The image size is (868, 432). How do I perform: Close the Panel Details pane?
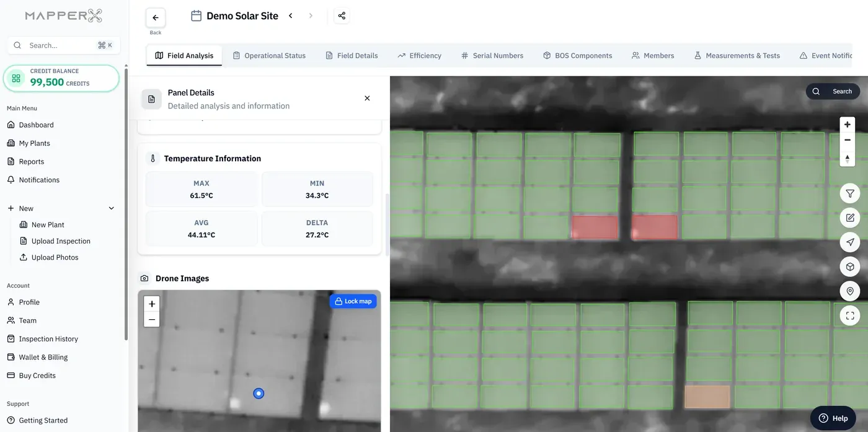367,99
